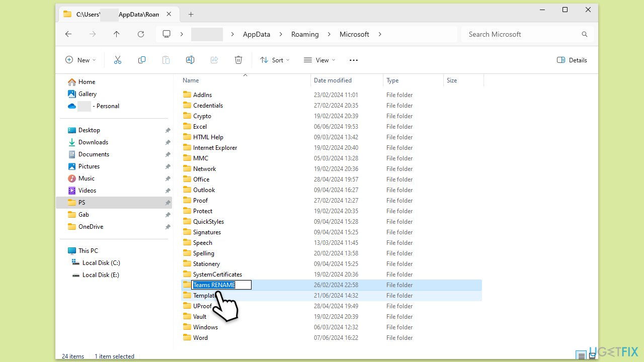Unpin Desktop from Quick access

168,130
